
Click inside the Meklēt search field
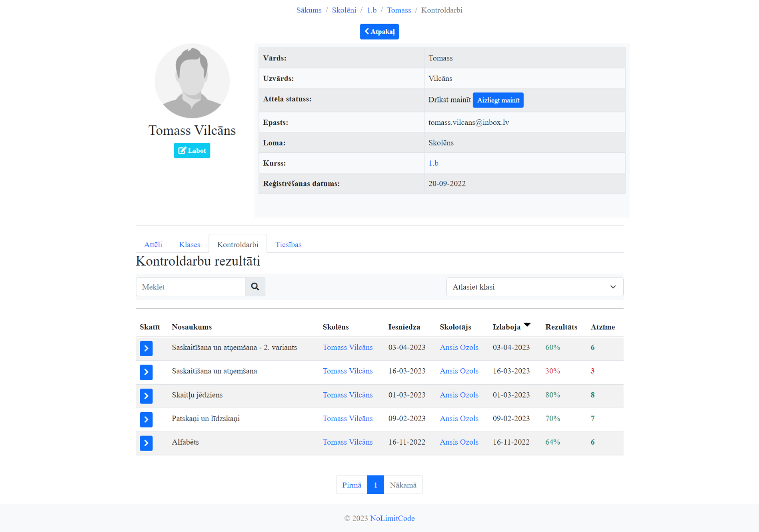click(x=190, y=287)
